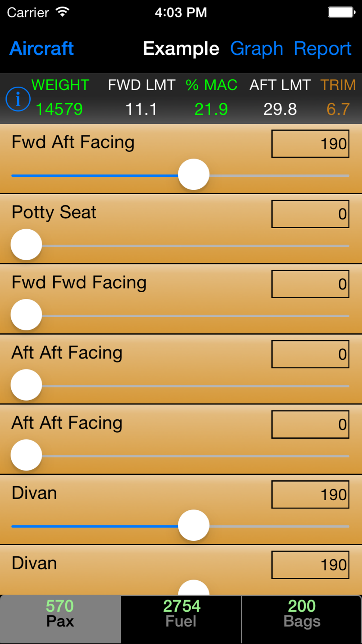Screen dimensions: 362x644
Task: Switch to the Fuel tab
Action: pyautogui.click(x=181, y=619)
